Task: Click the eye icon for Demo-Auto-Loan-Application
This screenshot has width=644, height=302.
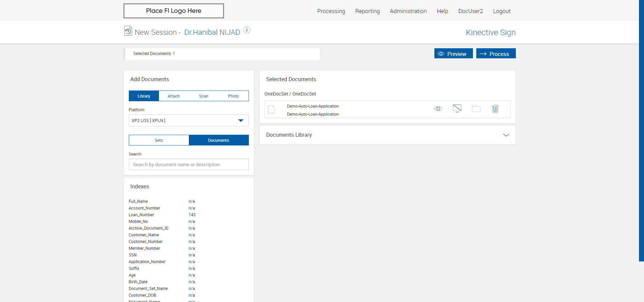Action: click(x=438, y=109)
